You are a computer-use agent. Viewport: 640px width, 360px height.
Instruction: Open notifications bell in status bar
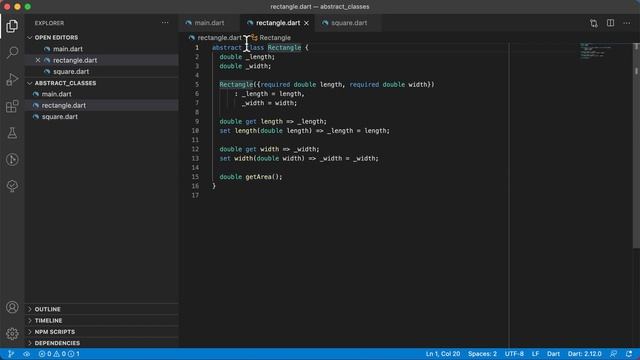point(629,354)
